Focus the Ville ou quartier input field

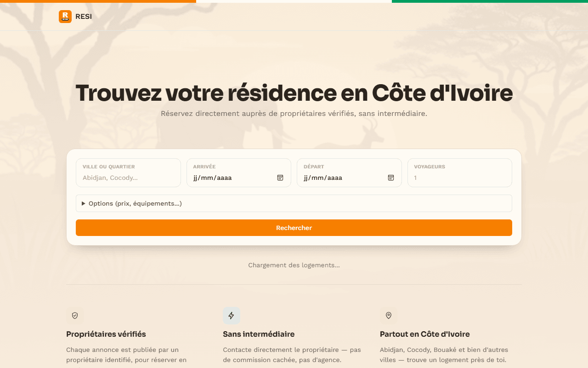pyautogui.click(x=128, y=173)
